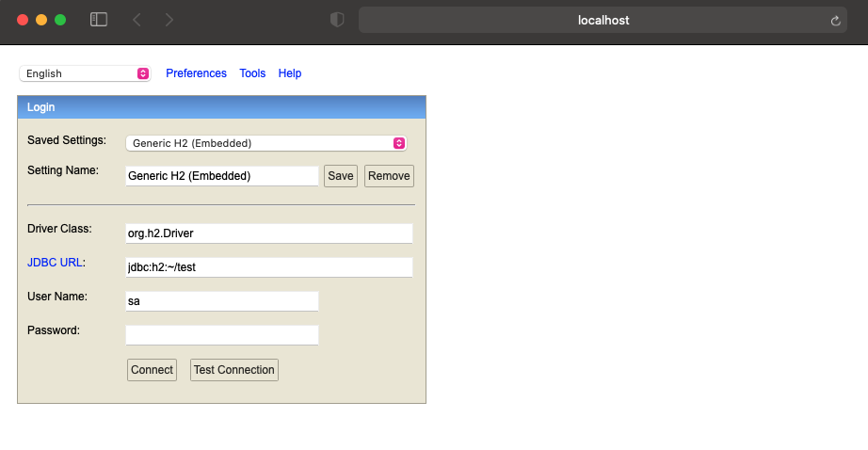The image size is (868, 450).
Task: Open the Tools link
Action: point(252,73)
